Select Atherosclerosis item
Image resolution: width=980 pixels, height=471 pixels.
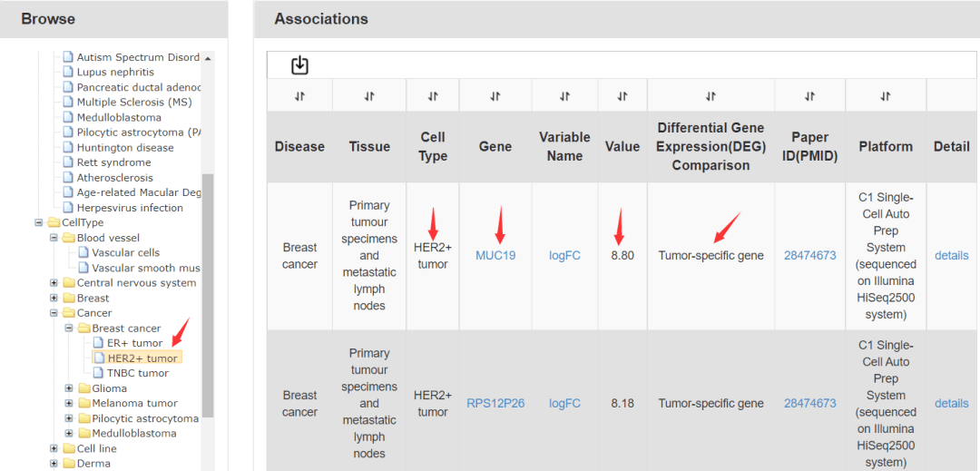pyautogui.click(x=115, y=177)
